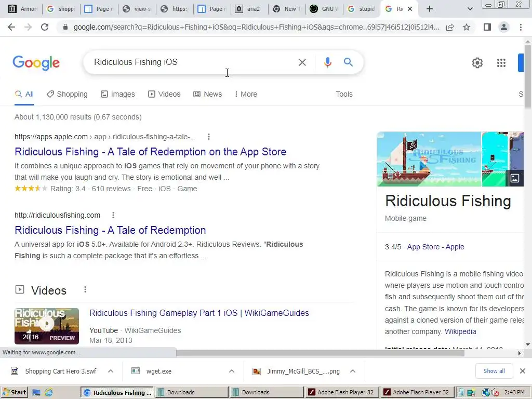The image size is (532, 399).
Task: Click the Google logo
Action: 36,63
